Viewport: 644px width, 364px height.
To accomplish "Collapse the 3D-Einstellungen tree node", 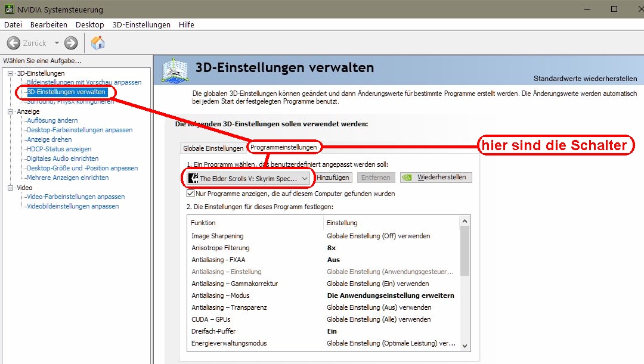I will pos(10,73).
